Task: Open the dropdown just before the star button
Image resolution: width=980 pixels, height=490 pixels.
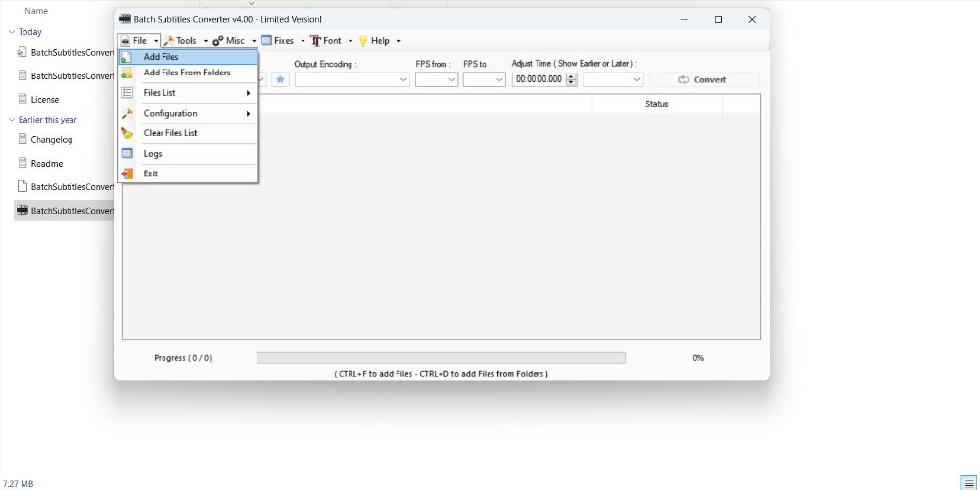Action: (261, 79)
